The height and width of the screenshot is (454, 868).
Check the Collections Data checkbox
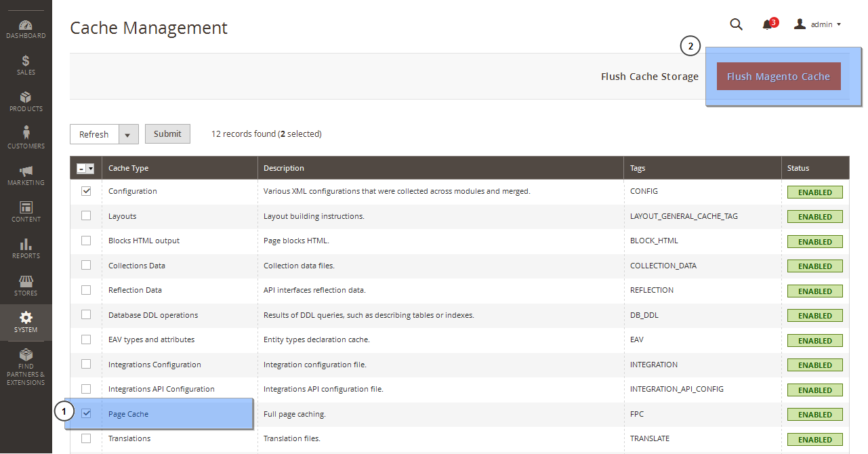coord(86,265)
